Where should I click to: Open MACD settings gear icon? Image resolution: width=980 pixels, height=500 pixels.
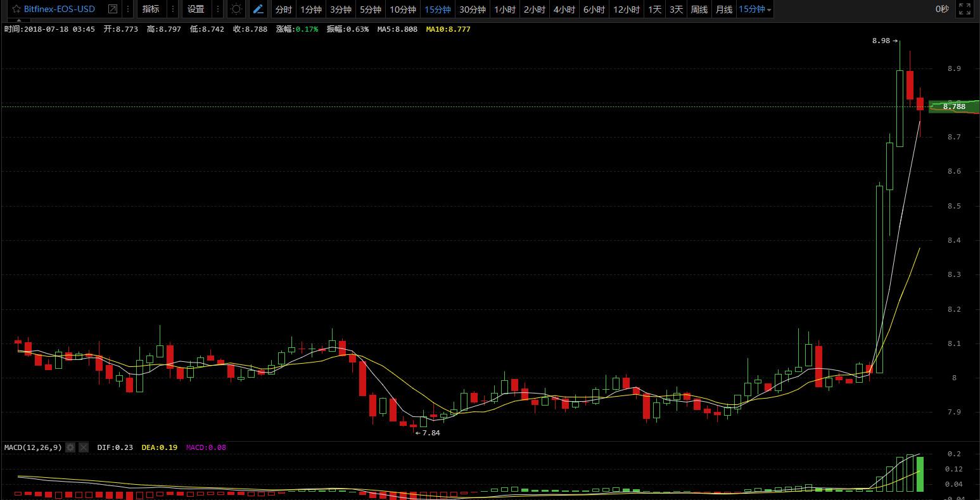pos(70,447)
